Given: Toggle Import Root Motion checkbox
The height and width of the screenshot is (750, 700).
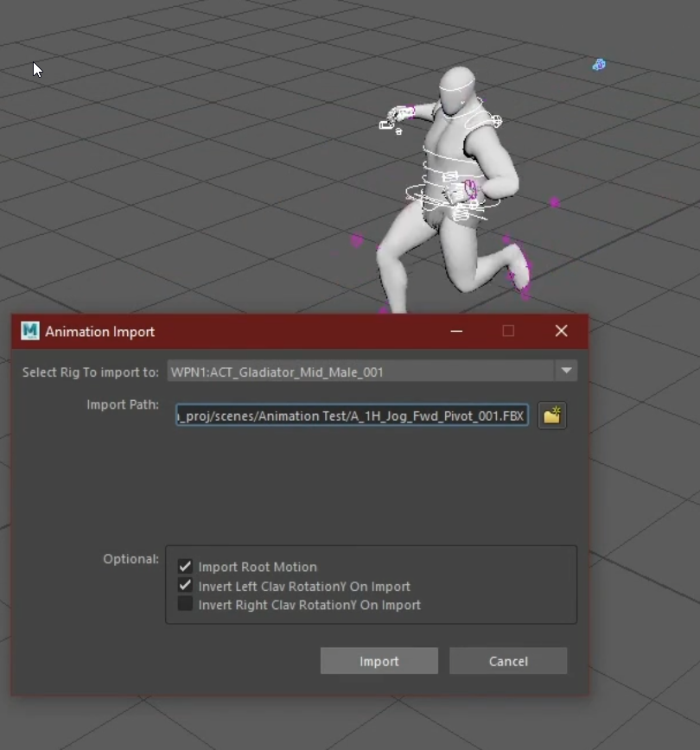Looking at the screenshot, I should [185, 566].
